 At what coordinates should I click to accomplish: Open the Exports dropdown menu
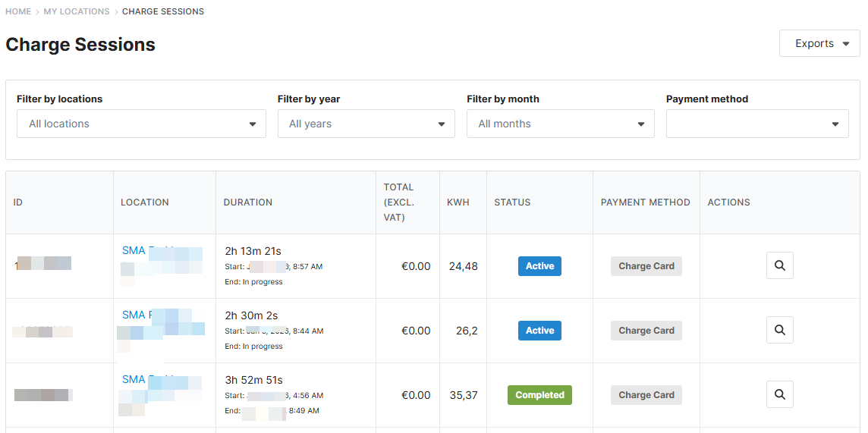(x=819, y=43)
